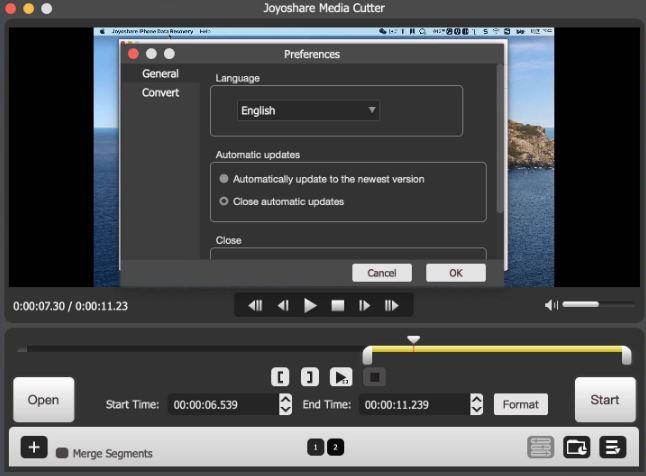
Task: Click Cancel in Preferences preview
Action: (382, 273)
